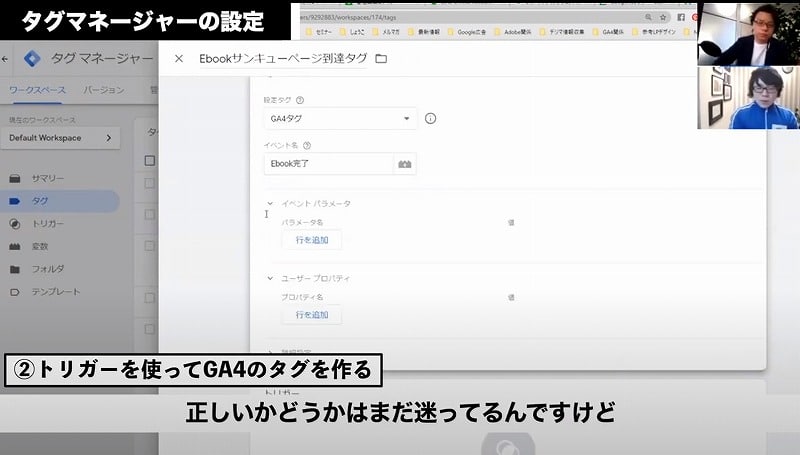Click 行を追加 under パラメータ名
800x455 pixels.
coord(312,240)
